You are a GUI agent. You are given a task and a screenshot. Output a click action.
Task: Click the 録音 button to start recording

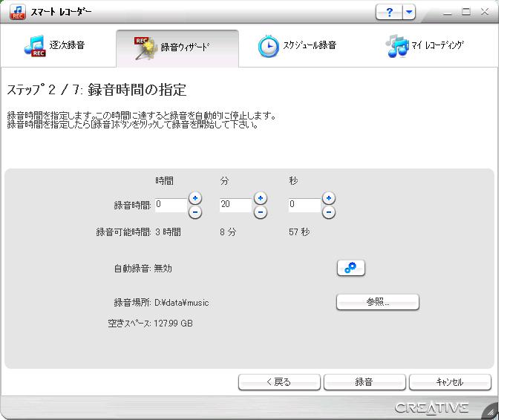(364, 382)
